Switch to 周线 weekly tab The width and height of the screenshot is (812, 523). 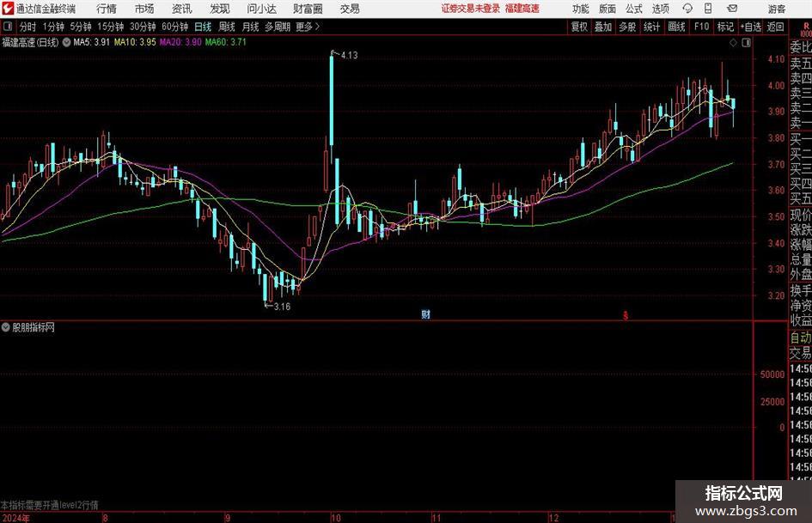coord(227,27)
